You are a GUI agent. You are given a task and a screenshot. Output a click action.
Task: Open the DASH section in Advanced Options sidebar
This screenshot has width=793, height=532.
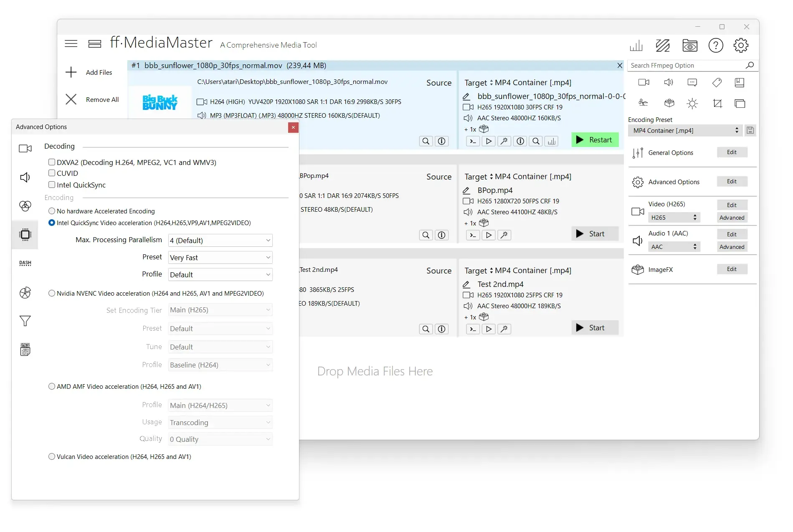(25, 263)
